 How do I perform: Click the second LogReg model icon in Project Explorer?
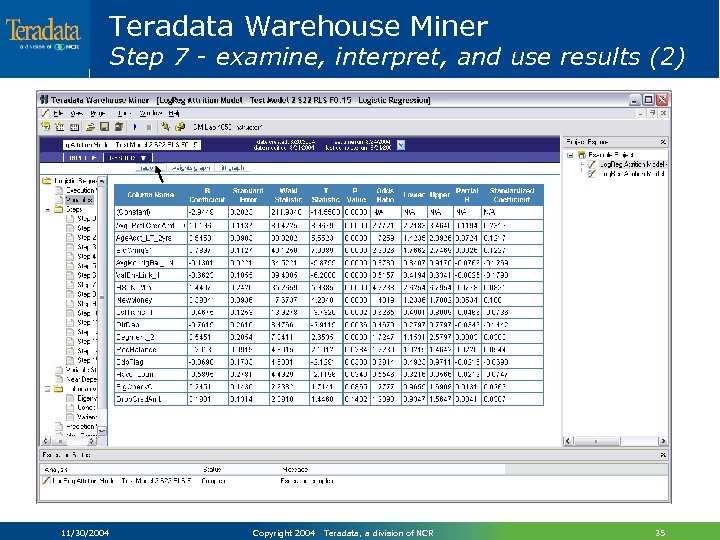[592, 174]
